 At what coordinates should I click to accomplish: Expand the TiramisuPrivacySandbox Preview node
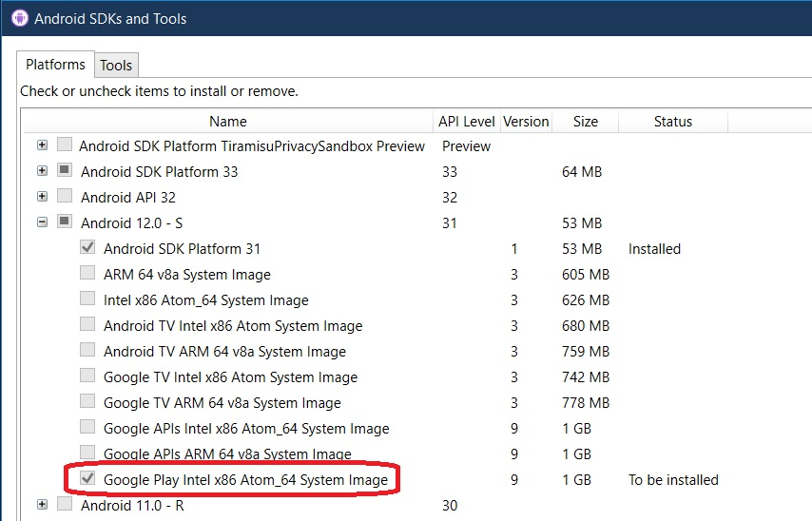[x=43, y=145]
